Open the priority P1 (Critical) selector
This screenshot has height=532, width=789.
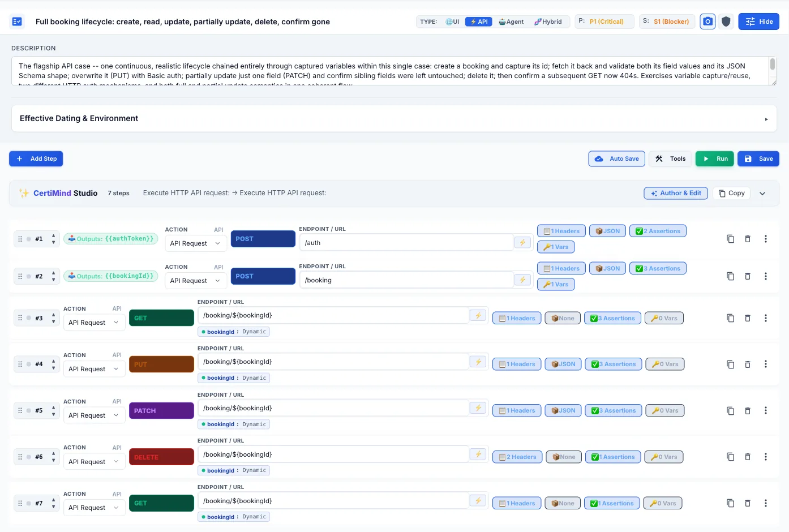pos(604,22)
